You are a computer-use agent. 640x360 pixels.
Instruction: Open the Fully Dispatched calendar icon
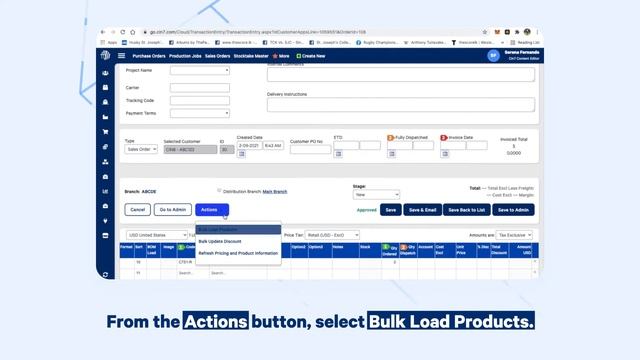coord(392,154)
